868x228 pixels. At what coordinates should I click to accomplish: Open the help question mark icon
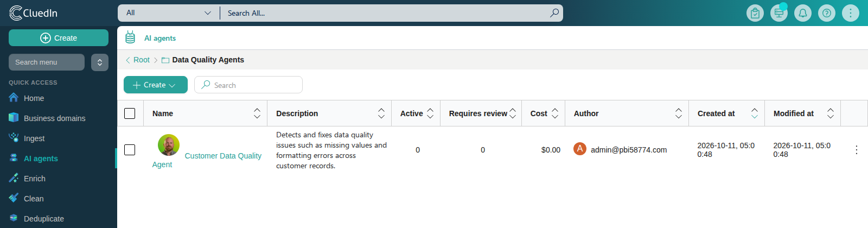[x=827, y=13]
